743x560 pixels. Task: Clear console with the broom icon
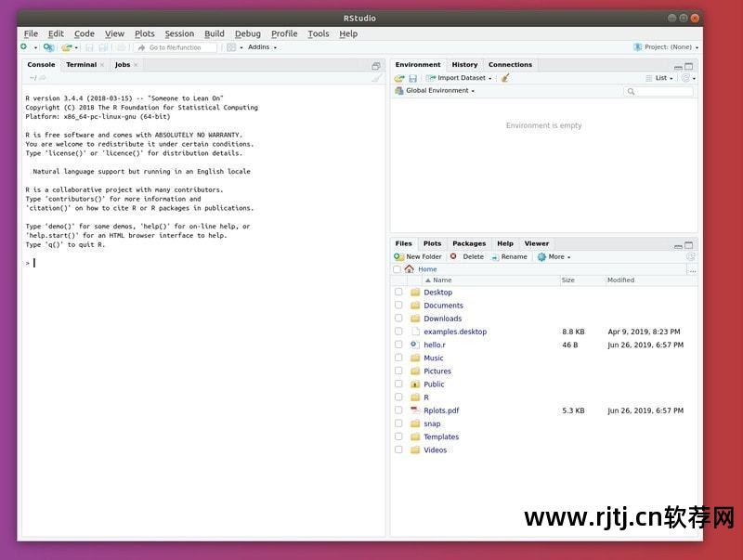click(x=376, y=78)
